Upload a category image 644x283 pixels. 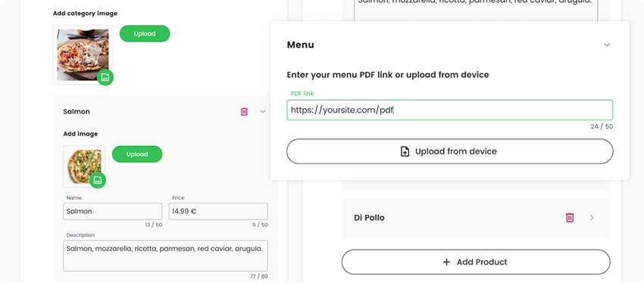pos(145,33)
